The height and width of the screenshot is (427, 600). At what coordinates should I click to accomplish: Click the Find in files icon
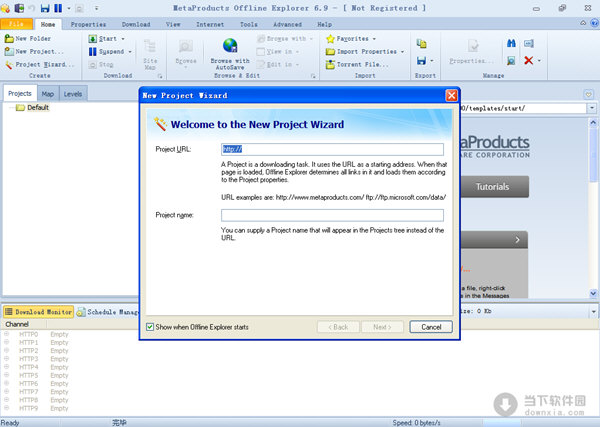pyautogui.click(x=511, y=60)
